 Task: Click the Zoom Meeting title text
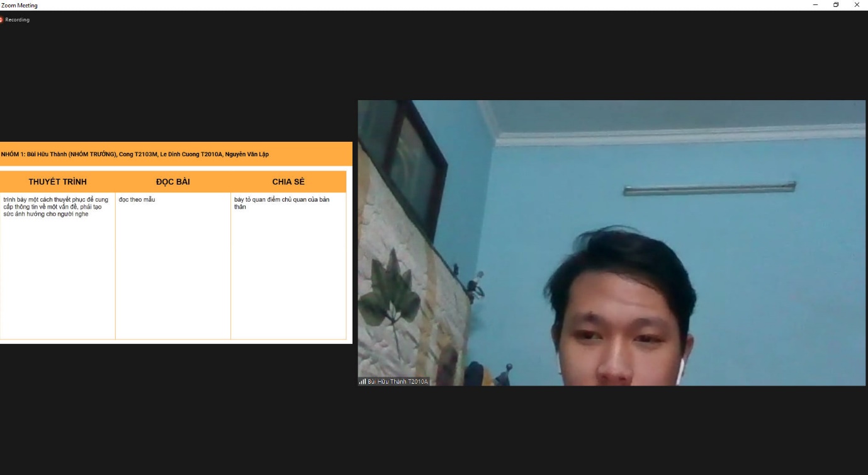click(20, 6)
